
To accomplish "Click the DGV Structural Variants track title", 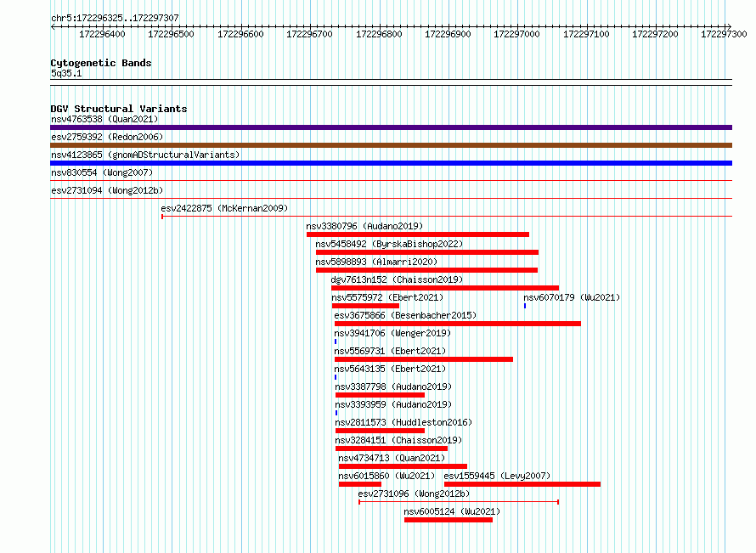I will pyautogui.click(x=119, y=109).
